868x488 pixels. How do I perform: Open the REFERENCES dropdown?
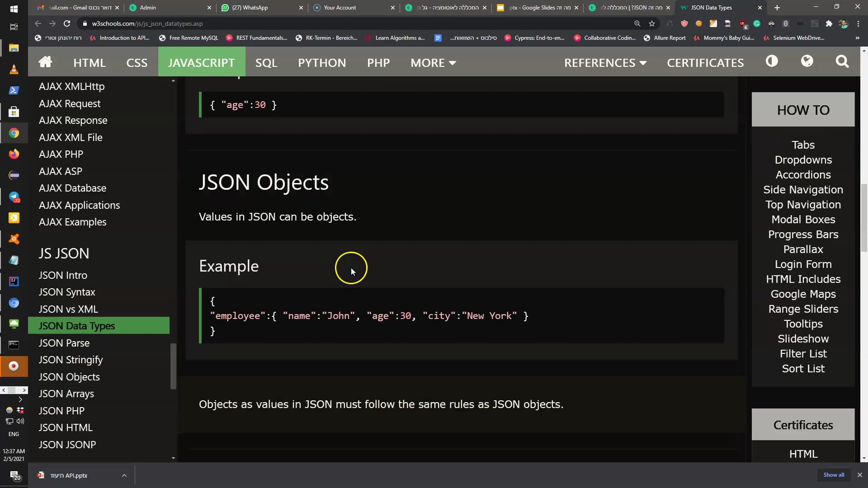click(605, 62)
